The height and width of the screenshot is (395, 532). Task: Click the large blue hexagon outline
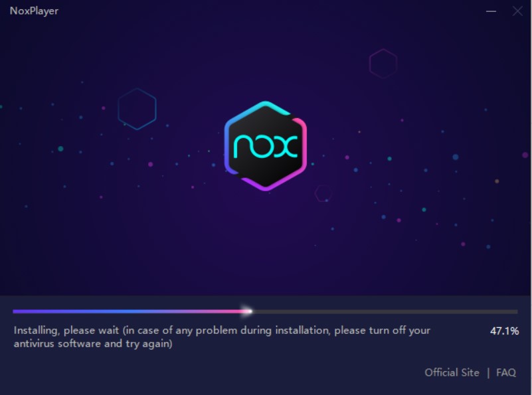(137, 109)
